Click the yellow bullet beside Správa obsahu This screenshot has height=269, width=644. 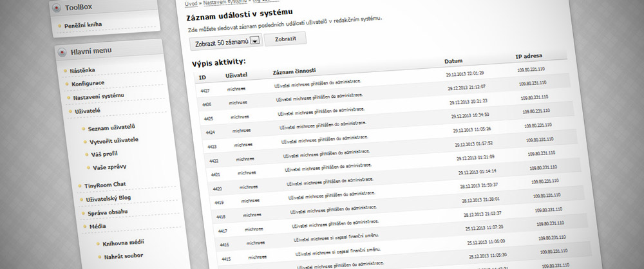point(84,212)
